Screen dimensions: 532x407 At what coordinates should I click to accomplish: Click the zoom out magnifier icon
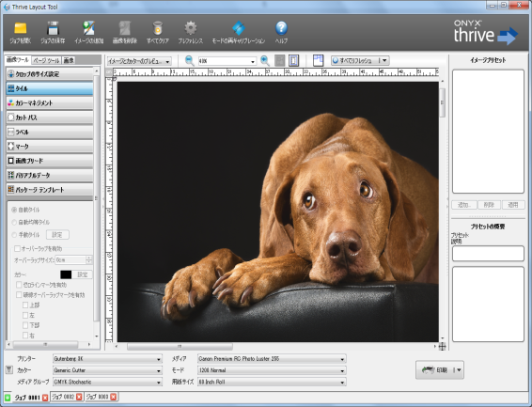189,61
